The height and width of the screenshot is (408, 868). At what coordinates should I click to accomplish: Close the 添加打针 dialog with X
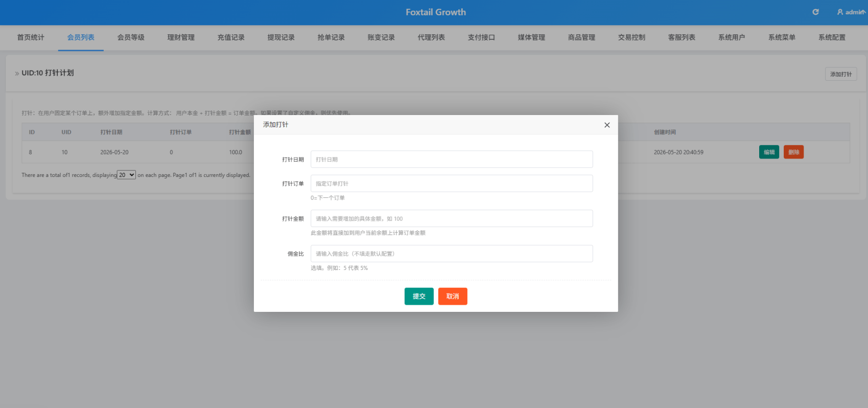[607, 125]
